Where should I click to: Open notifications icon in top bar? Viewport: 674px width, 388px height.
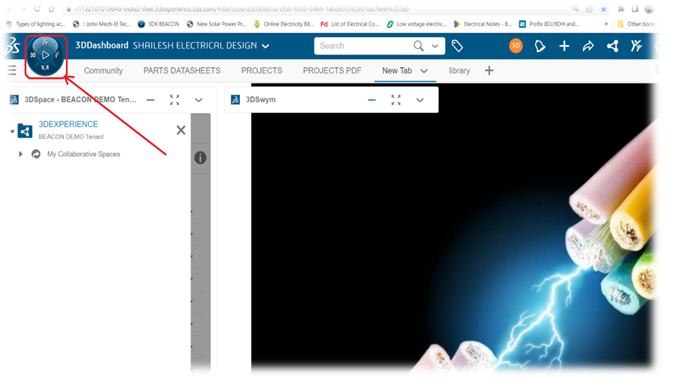pyautogui.click(x=540, y=46)
